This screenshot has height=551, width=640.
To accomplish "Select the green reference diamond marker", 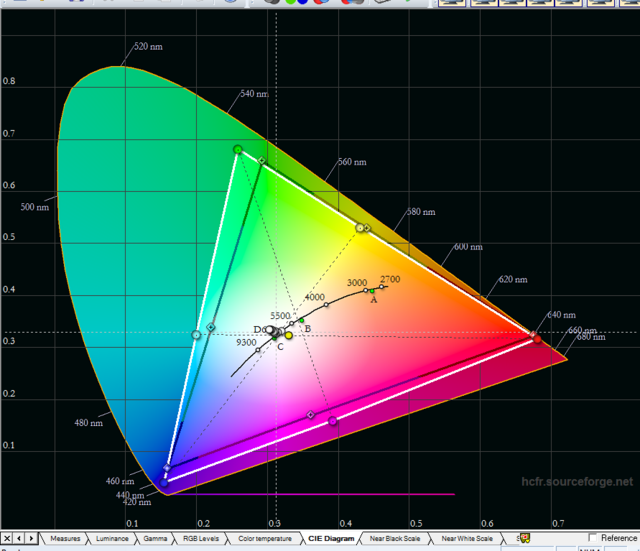I will point(262,161).
